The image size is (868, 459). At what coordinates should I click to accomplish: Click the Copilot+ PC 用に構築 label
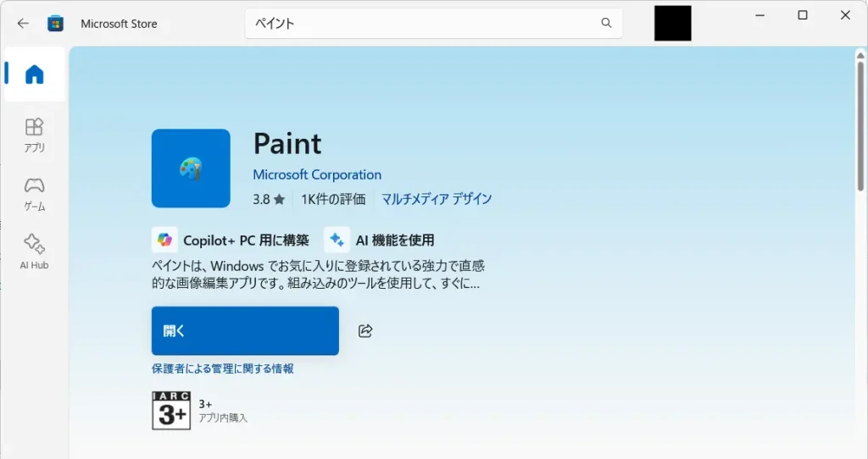247,241
